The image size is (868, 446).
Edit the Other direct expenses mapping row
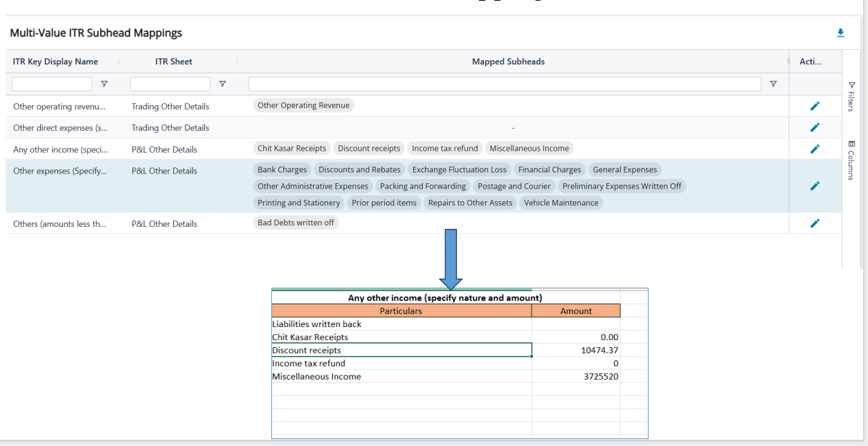click(x=815, y=127)
